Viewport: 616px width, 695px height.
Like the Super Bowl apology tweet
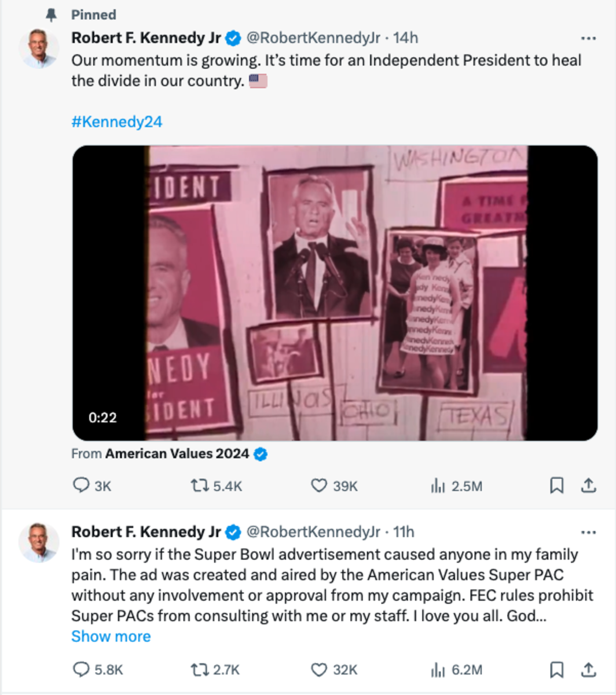[x=319, y=669]
